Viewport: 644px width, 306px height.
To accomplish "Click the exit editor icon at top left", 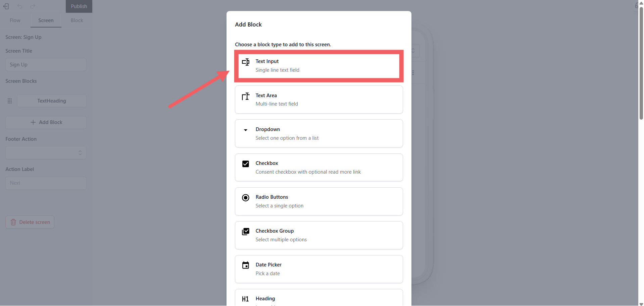I will [x=6, y=6].
